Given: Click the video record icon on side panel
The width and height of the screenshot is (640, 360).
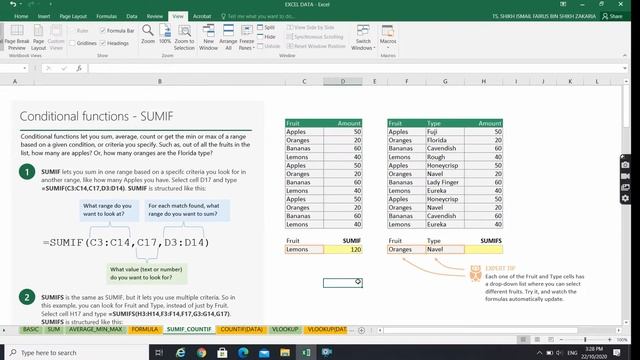Looking at the screenshot, I should 625,176.
